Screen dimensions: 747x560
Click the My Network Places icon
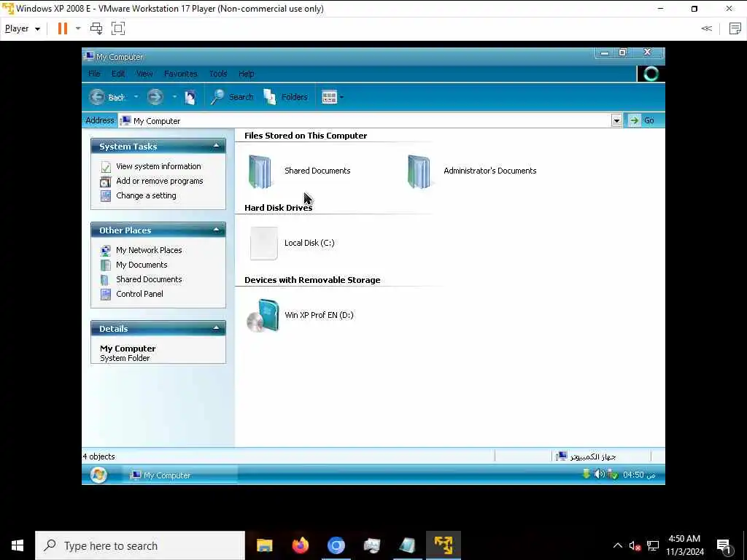[106, 251]
